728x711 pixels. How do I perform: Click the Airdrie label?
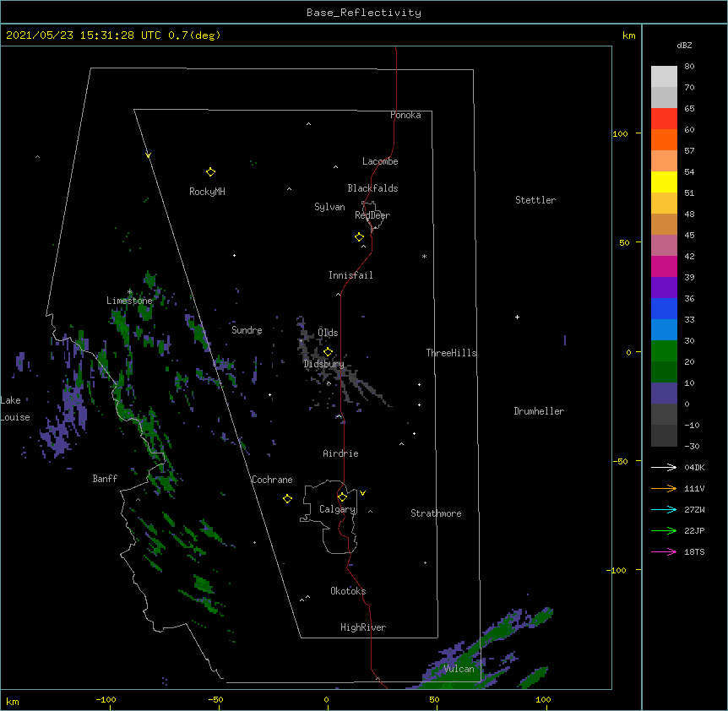(341, 453)
